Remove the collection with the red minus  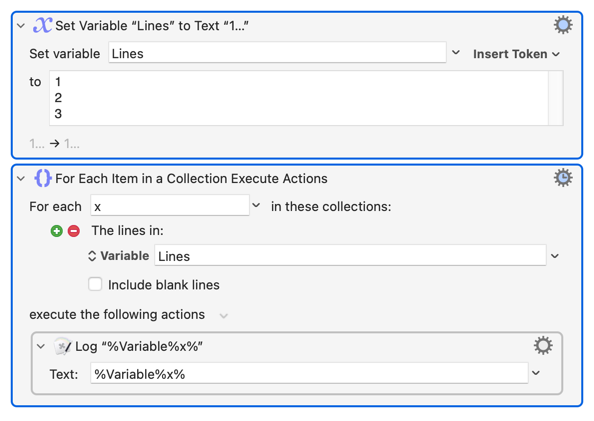74,231
